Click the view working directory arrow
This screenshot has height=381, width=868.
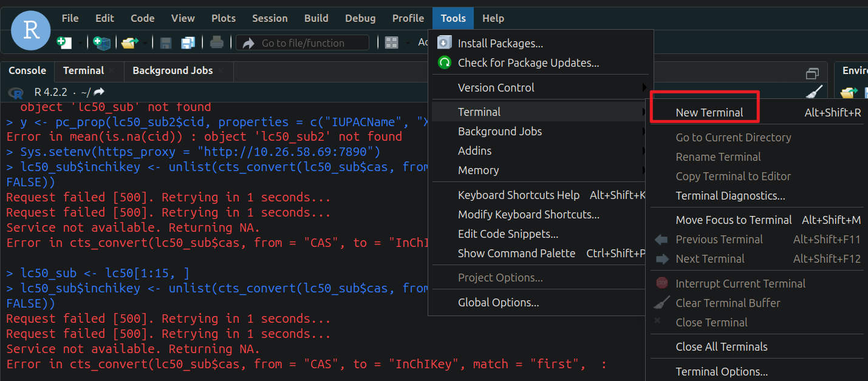tap(99, 92)
